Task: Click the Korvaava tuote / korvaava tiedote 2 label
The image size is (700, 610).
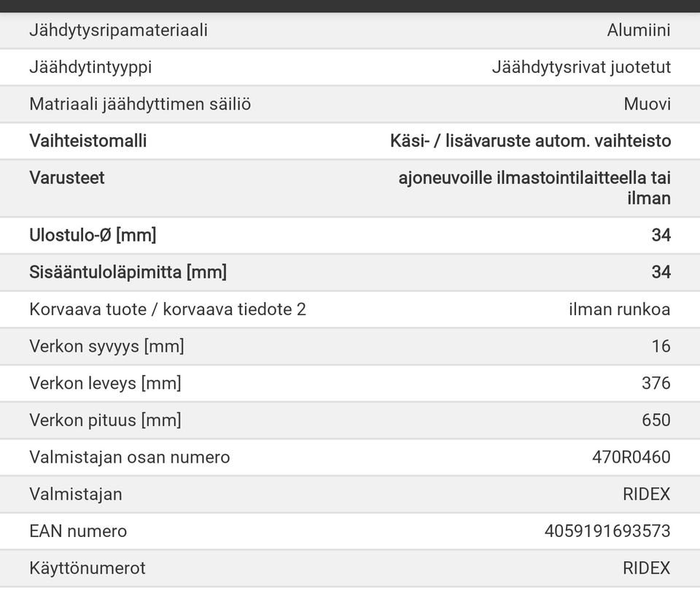Action: (168, 309)
